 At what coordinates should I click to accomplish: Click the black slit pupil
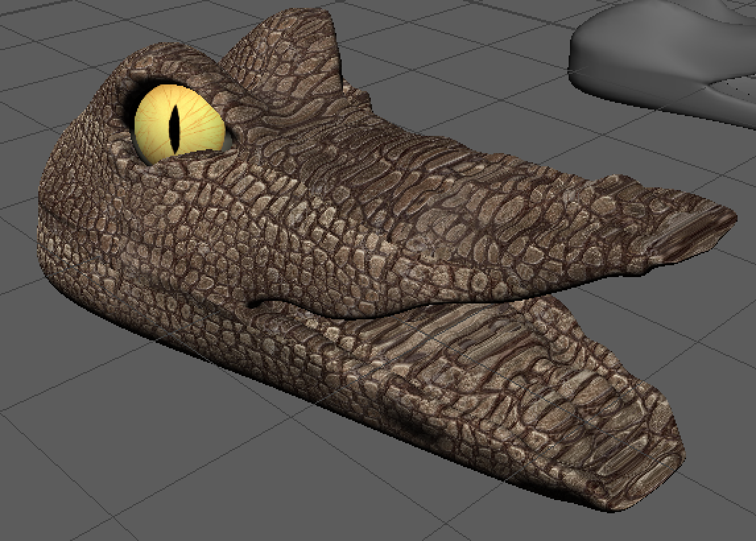tap(175, 129)
